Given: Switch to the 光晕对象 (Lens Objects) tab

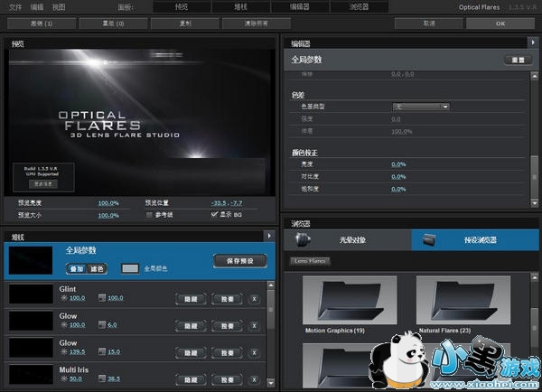Looking at the screenshot, I should click(348, 239).
